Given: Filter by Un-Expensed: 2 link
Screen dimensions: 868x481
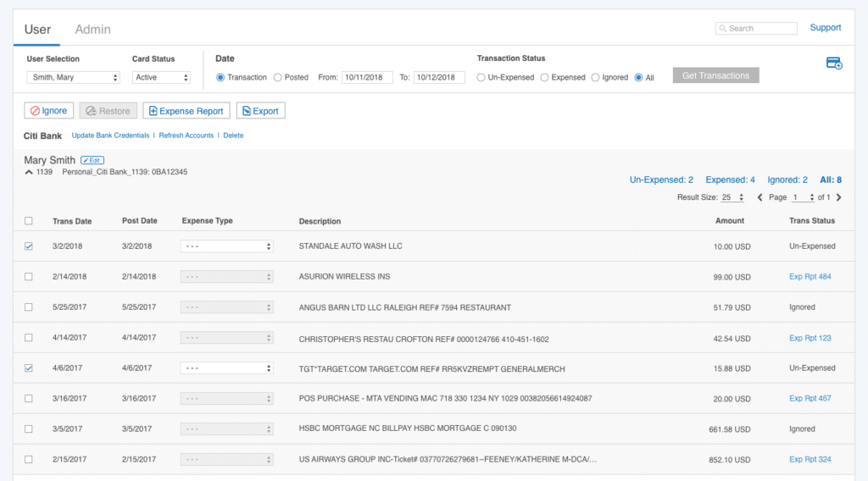Looking at the screenshot, I should pos(661,180).
